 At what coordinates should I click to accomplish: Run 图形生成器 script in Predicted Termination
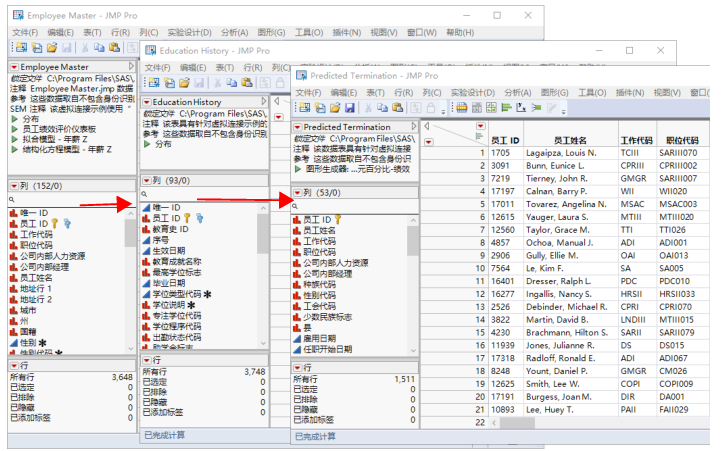pos(298,169)
